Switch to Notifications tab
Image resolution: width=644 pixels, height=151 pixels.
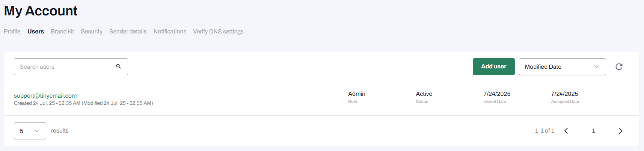[x=170, y=32]
